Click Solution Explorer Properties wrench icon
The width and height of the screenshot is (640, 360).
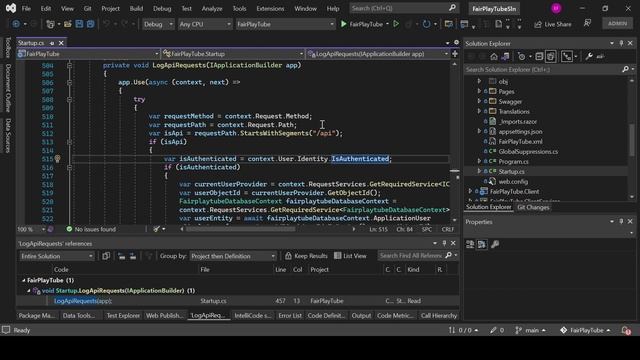[x=589, y=56]
